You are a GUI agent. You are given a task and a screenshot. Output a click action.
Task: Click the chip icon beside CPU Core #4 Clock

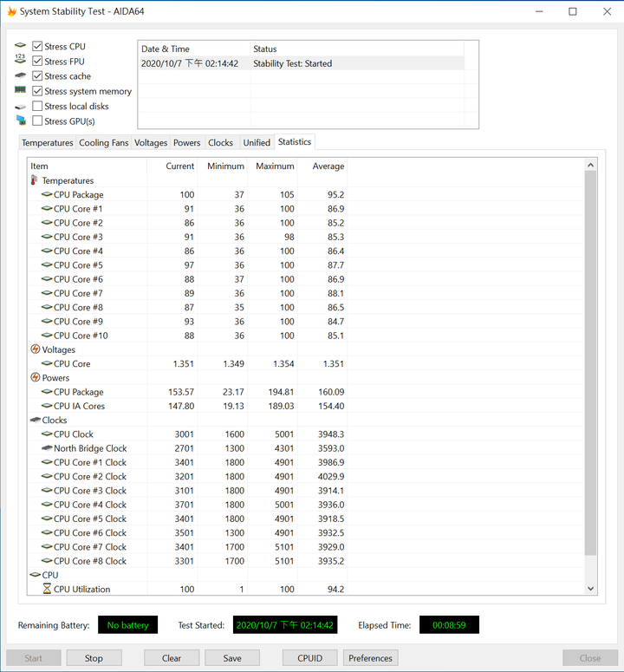47,505
